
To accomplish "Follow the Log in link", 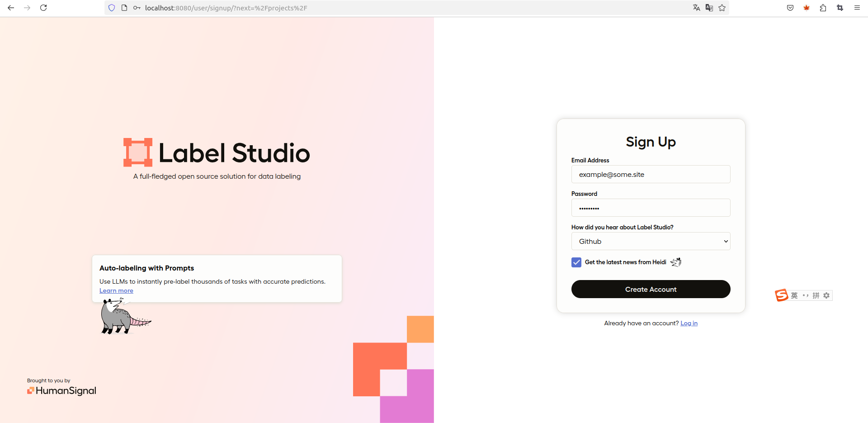I will tap(689, 323).
